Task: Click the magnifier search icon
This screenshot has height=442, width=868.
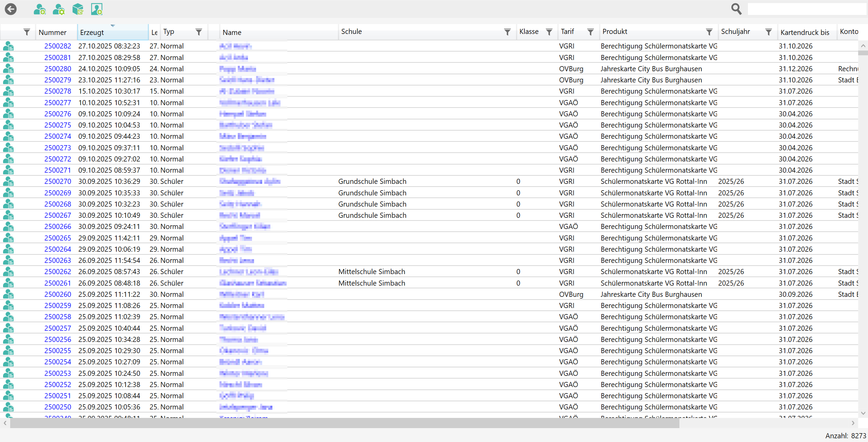Action: click(x=736, y=9)
